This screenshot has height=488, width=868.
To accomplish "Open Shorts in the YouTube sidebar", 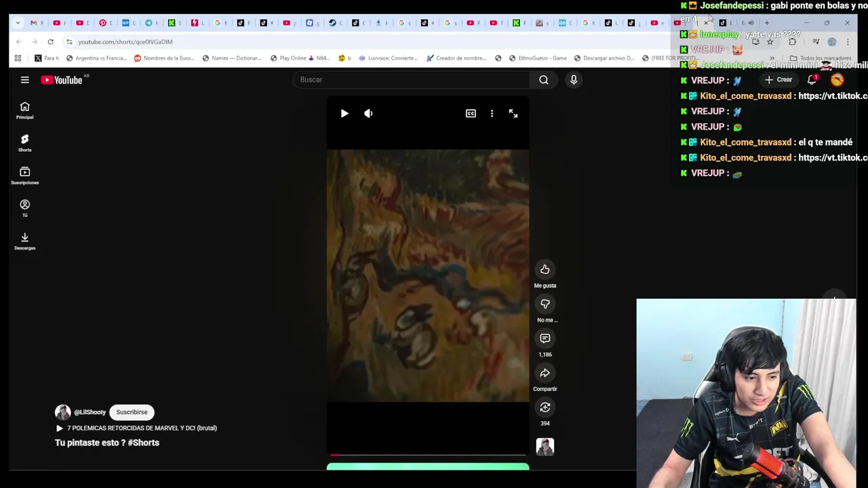I will coord(24,143).
